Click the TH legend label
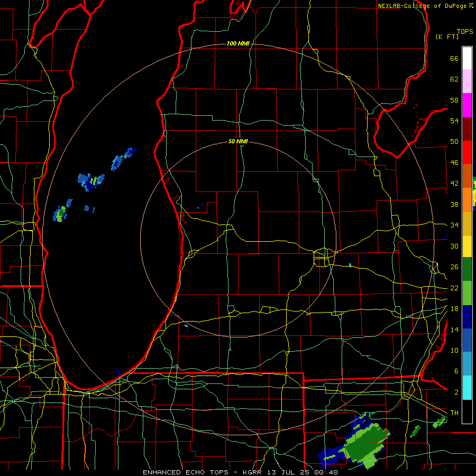The height and width of the screenshot is (476, 476). pos(454,413)
